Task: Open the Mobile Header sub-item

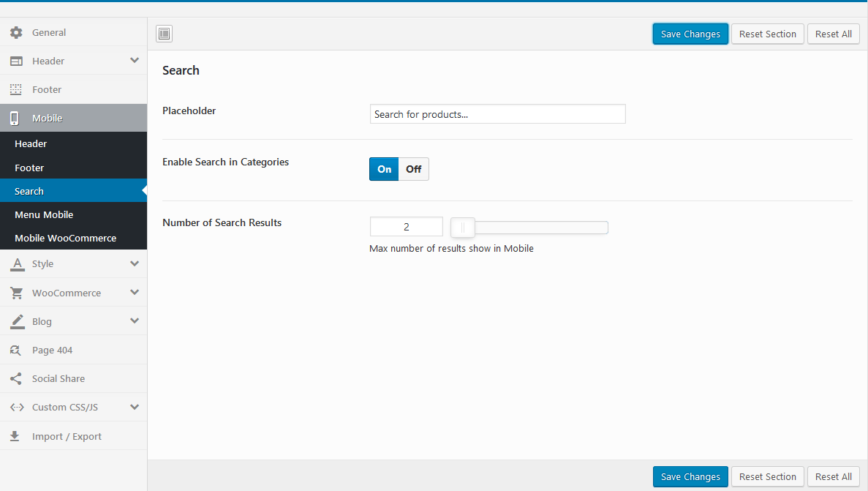Action: [x=74, y=143]
